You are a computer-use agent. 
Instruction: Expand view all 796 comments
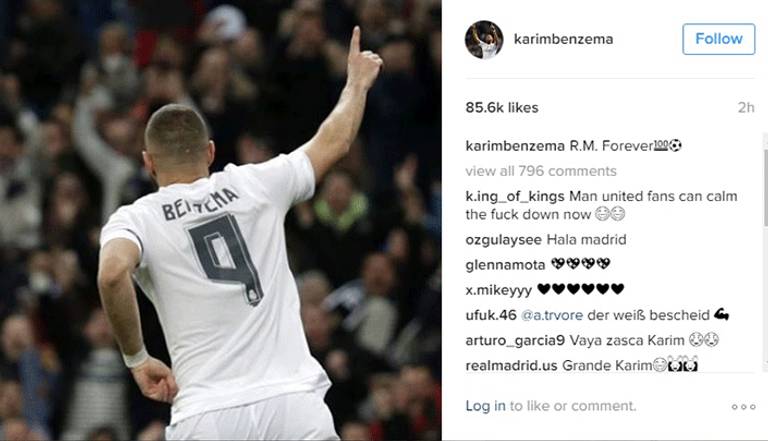click(541, 171)
